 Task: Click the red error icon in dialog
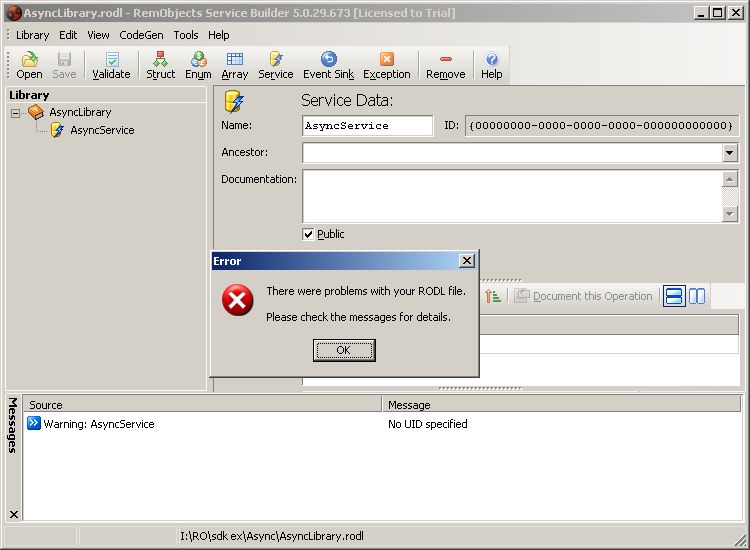click(x=237, y=300)
